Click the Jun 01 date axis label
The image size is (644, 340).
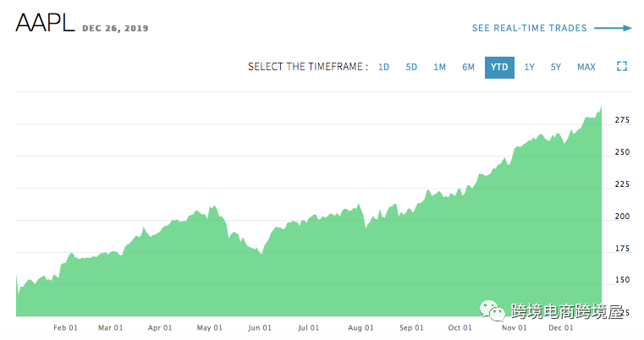(x=260, y=327)
